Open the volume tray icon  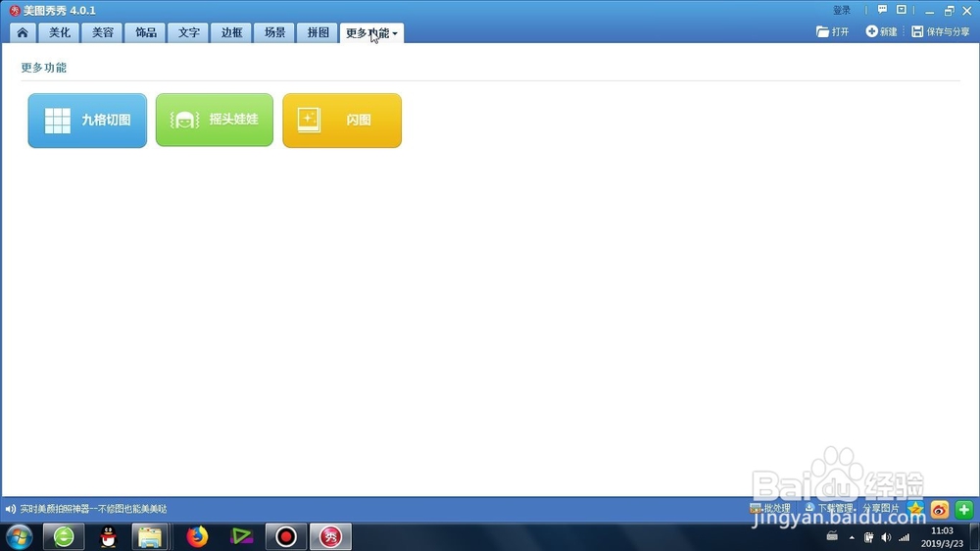[x=886, y=537]
